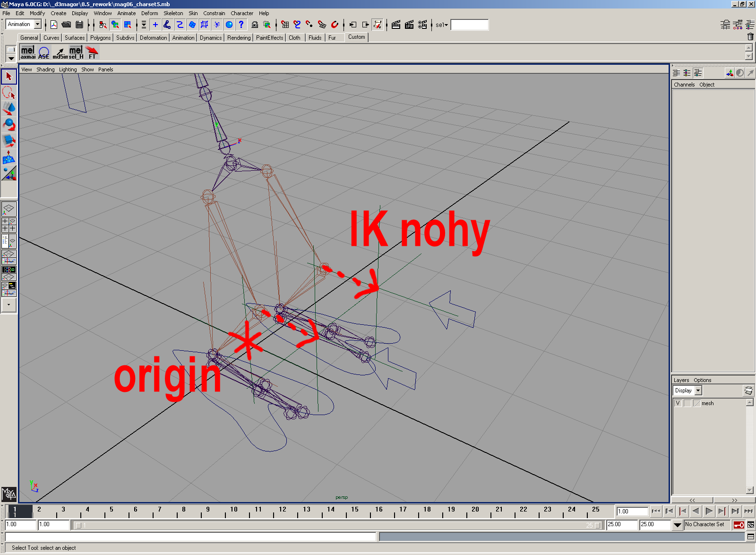Open the viewport Panels menu
The image size is (756, 555).
coord(106,69)
